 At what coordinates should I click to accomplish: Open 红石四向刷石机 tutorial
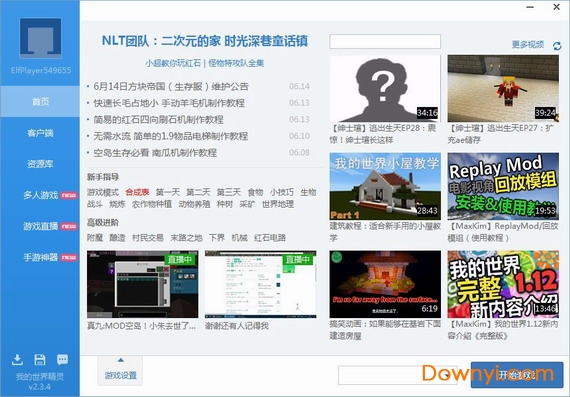[158, 120]
